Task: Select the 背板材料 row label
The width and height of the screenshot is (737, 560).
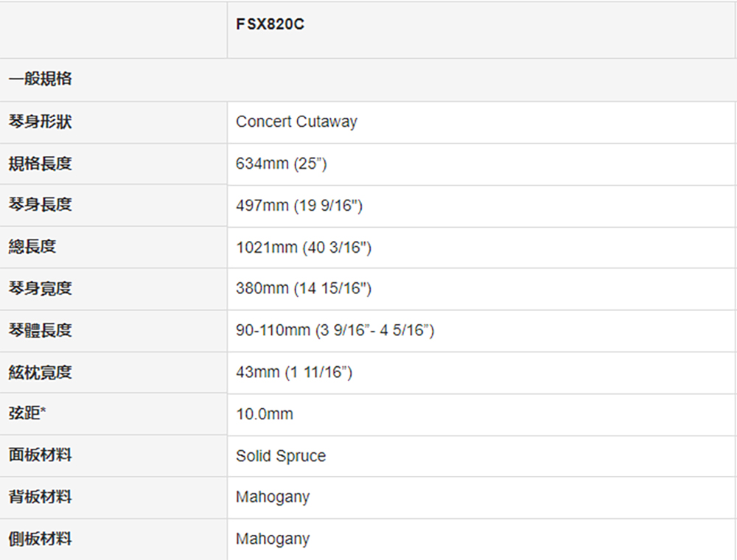Action: (40, 497)
